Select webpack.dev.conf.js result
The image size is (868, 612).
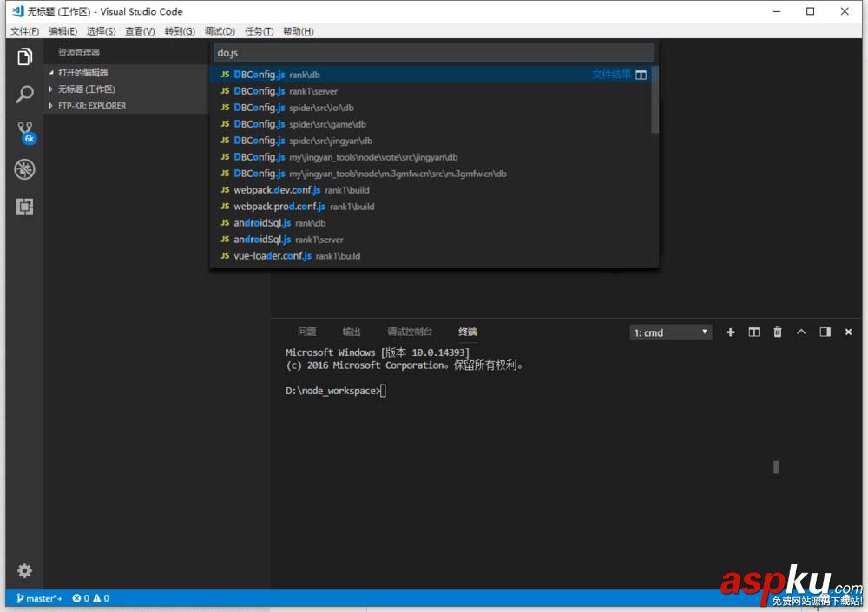[431, 190]
